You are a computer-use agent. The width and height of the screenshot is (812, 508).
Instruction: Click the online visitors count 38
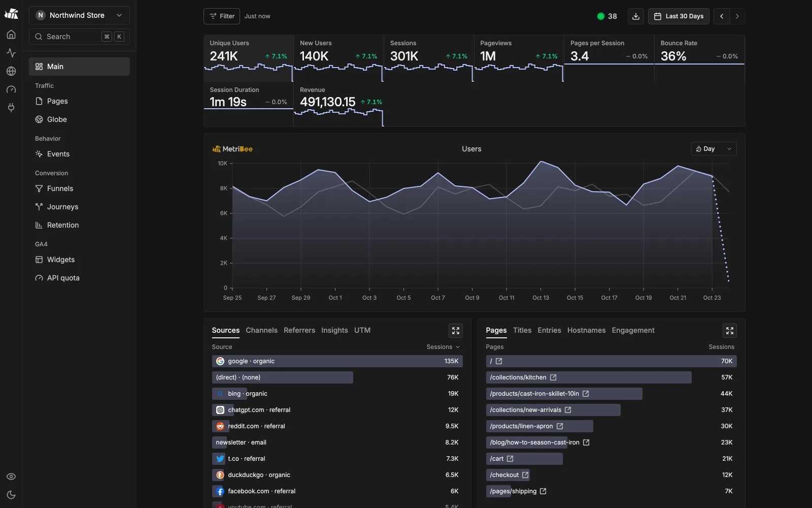607,16
